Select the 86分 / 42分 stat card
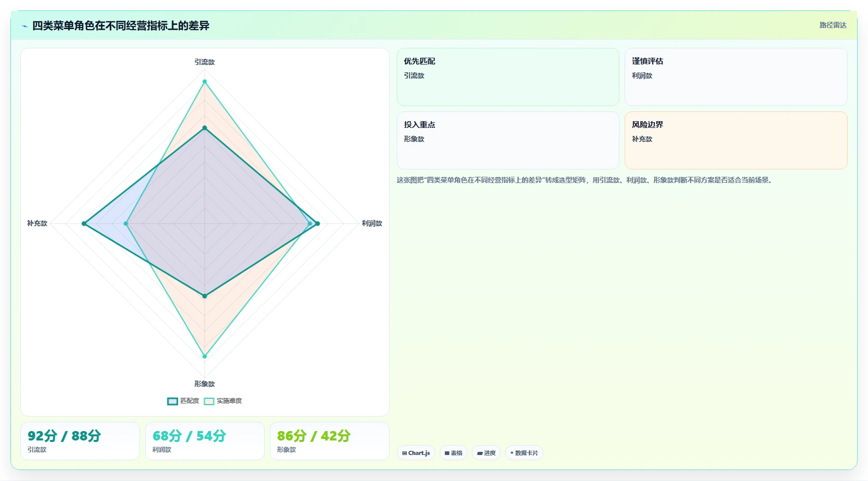This screenshot has width=868, height=481. pyautogui.click(x=330, y=441)
